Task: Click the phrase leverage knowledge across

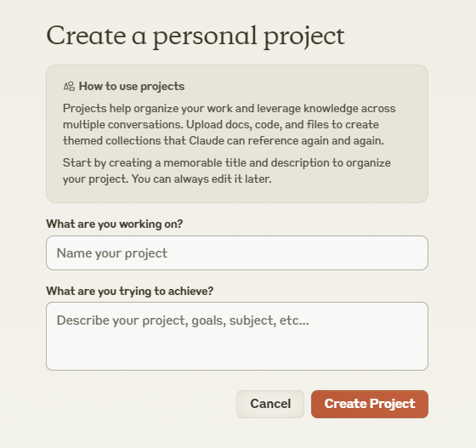Action: tap(326, 108)
